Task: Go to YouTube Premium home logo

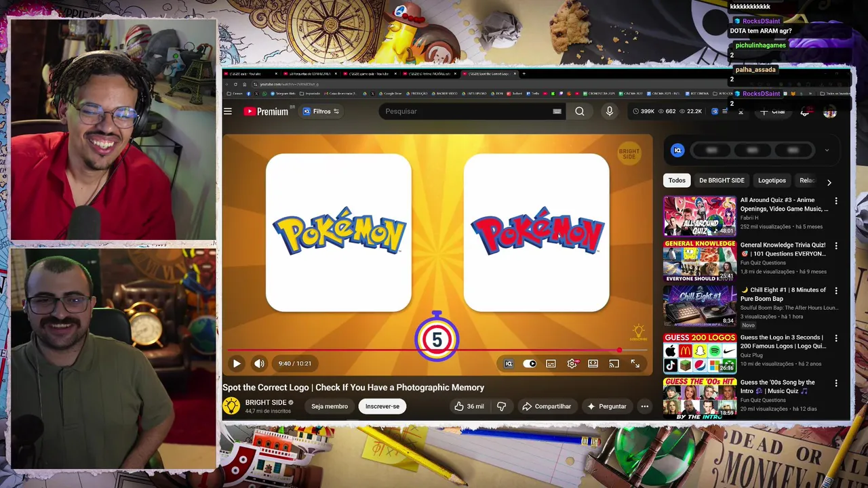Action: pos(266,111)
